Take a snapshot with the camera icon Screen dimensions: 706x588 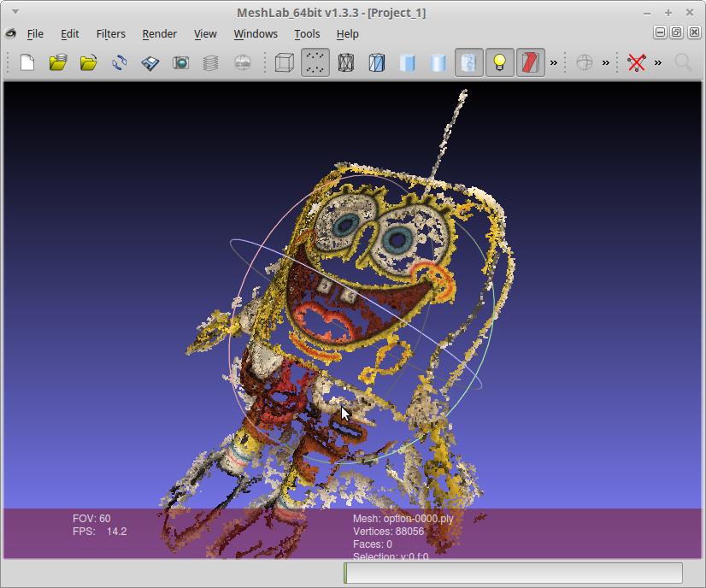(180, 62)
